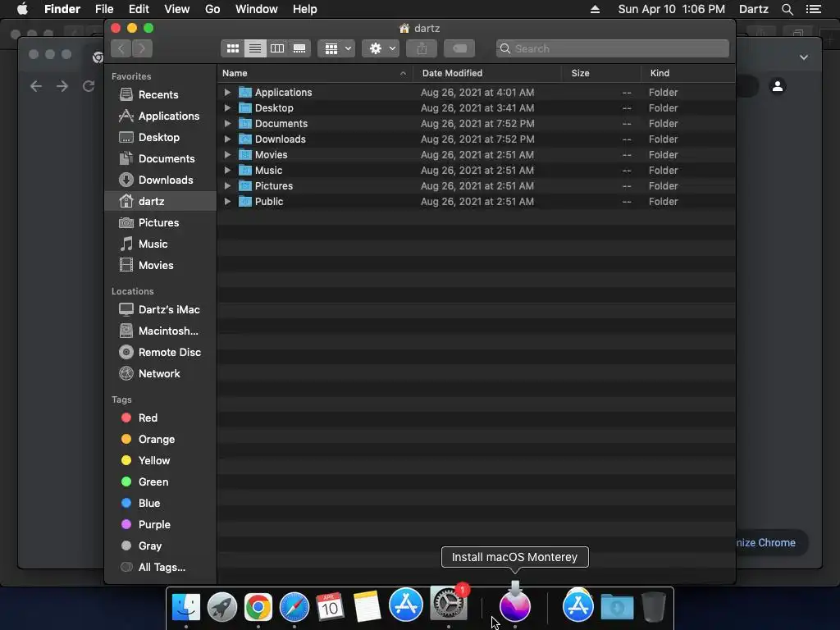Open Downloads in the sidebar

pos(160,180)
